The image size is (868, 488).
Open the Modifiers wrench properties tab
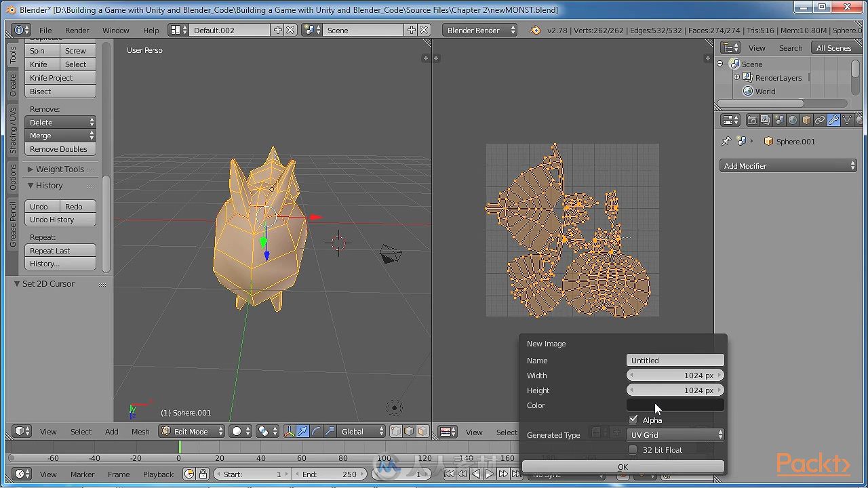[x=833, y=120]
